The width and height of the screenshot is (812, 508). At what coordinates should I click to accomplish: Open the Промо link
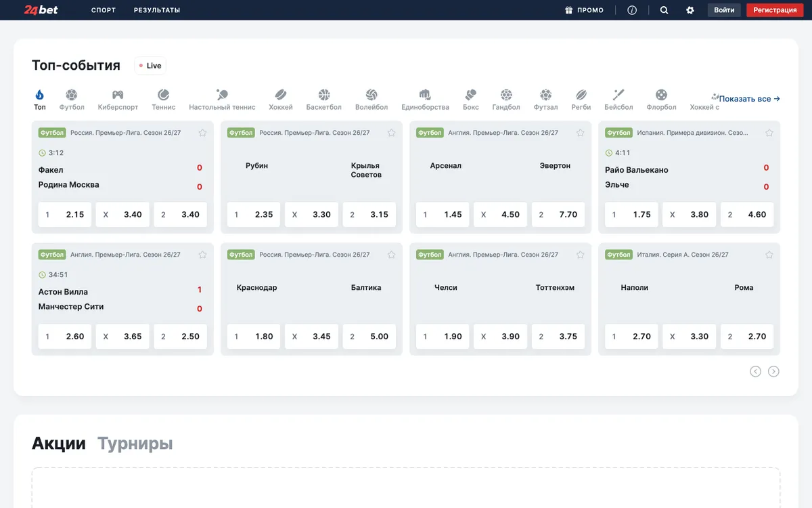coord(585,10)
